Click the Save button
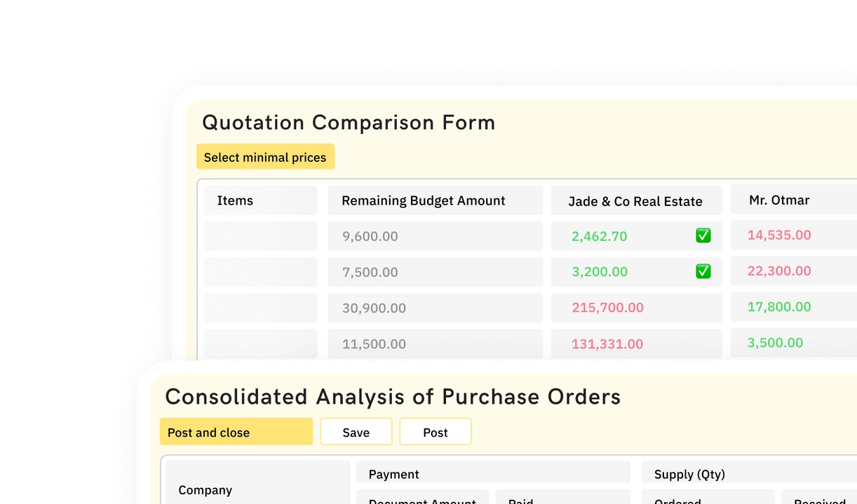This screenshot has height=504, width=857. pos(356,432)
